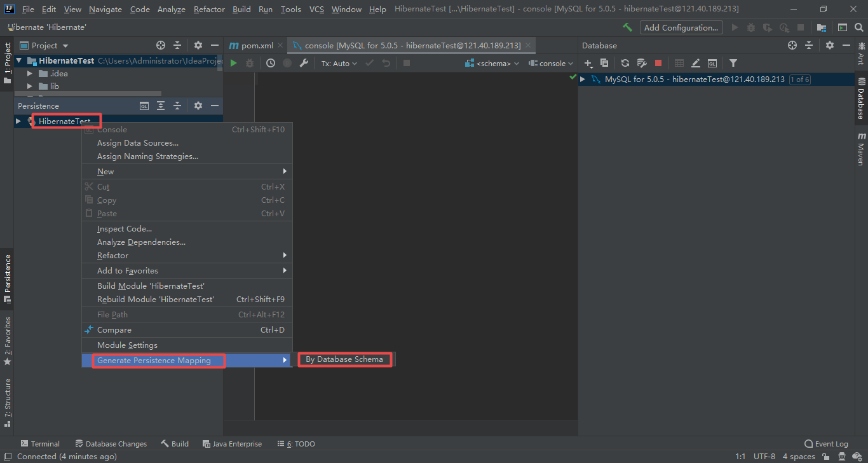Click the Add Configuration button
This screenshot has height=463, width=868.
coord(681,27)
